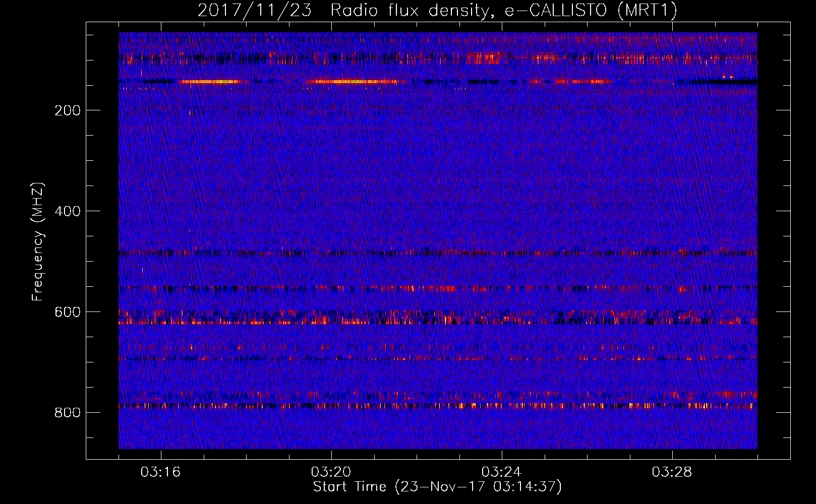The image size is (816, 504).
Task: Select the 200 frequency axis label
Action: tap(68, 110)
